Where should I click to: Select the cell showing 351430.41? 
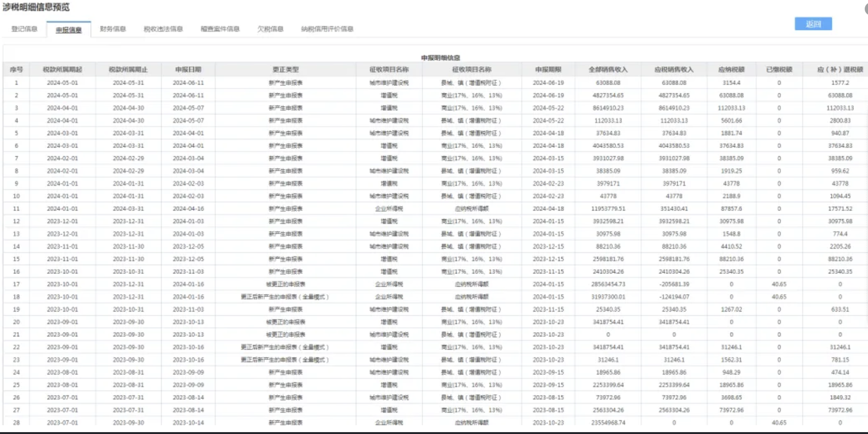[674, 209]
